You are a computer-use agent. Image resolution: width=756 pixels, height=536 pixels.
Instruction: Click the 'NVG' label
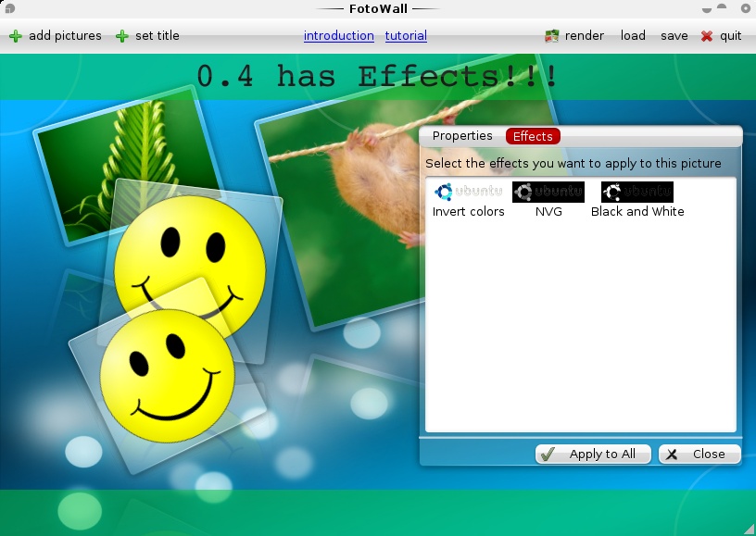pyautogui.click(x=548, y=212)
